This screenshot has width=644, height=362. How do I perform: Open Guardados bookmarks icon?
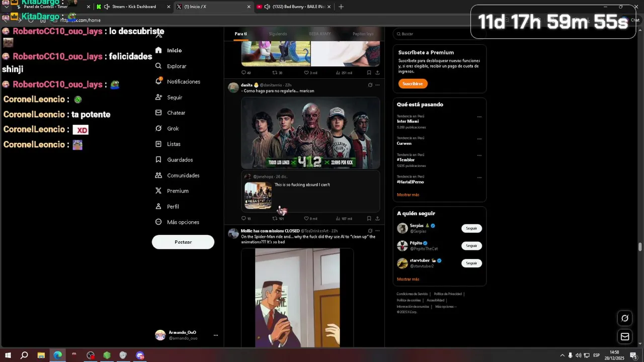click(158, 159)
